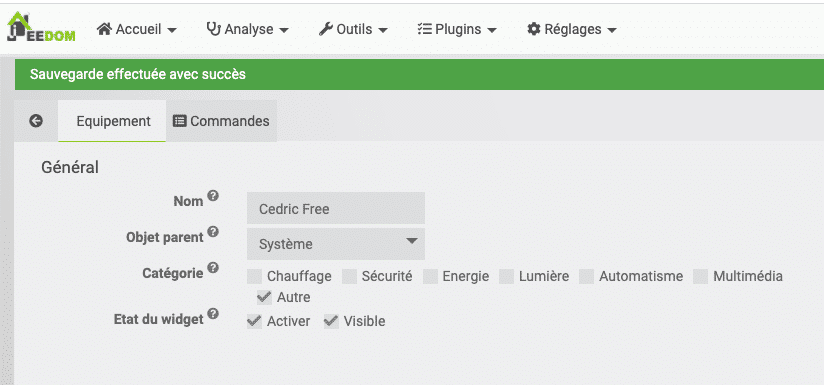Switch to the Equipement tab

(x=112, y=121)
